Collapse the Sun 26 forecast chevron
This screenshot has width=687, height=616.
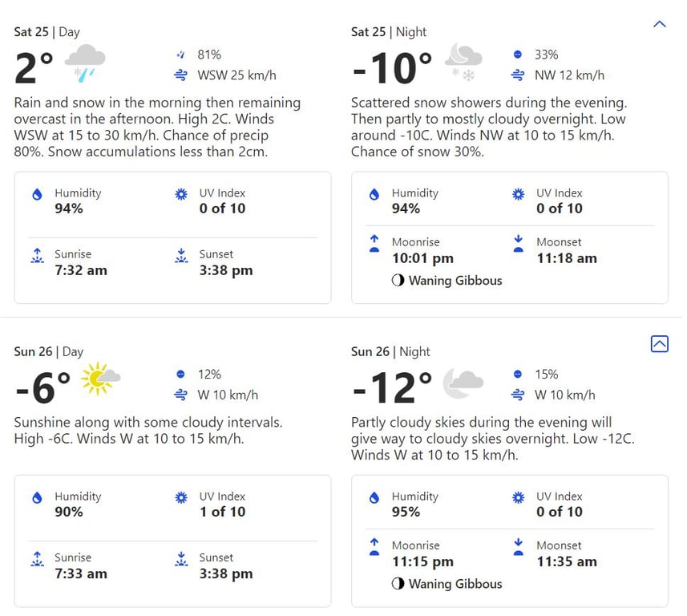660,343
